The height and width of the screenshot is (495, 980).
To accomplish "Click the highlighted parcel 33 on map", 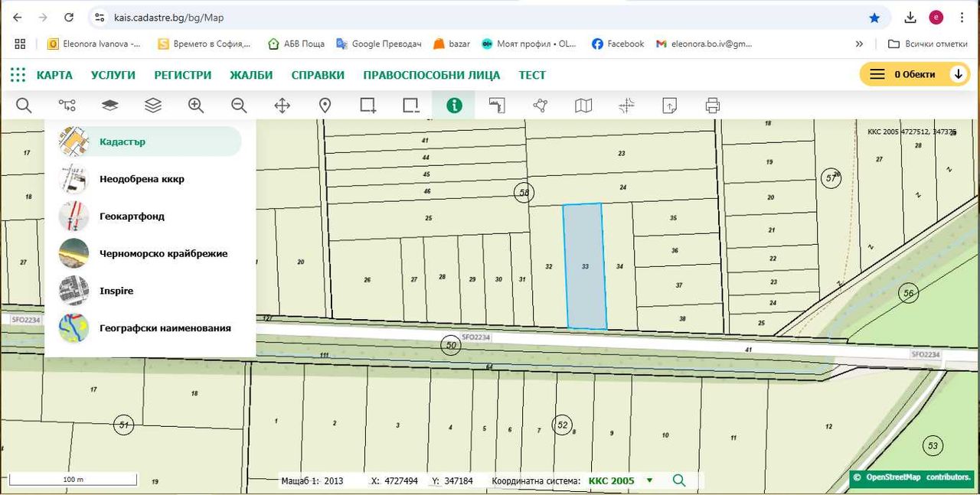I will pos(585,266).
